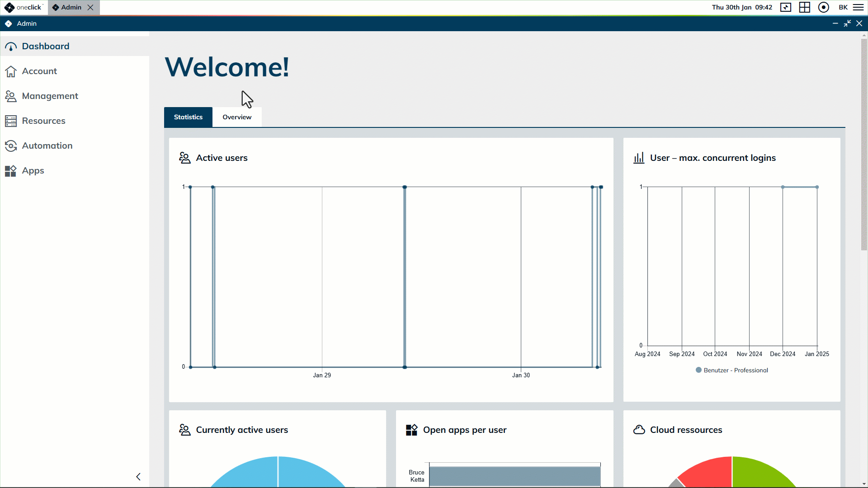Click the window grid layout icon
The height and width of the screenshot is (488, 868).
[x=805, y=7]
